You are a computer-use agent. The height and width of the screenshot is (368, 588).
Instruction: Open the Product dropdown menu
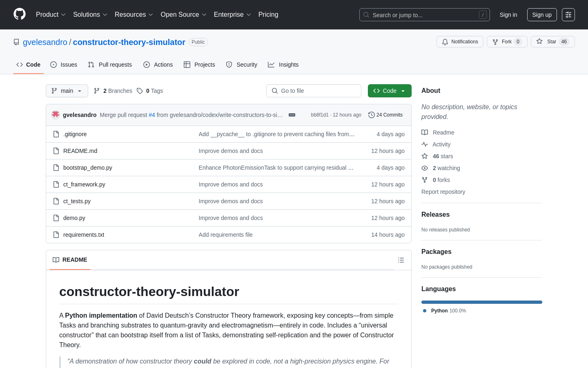[x=51, y=15]
